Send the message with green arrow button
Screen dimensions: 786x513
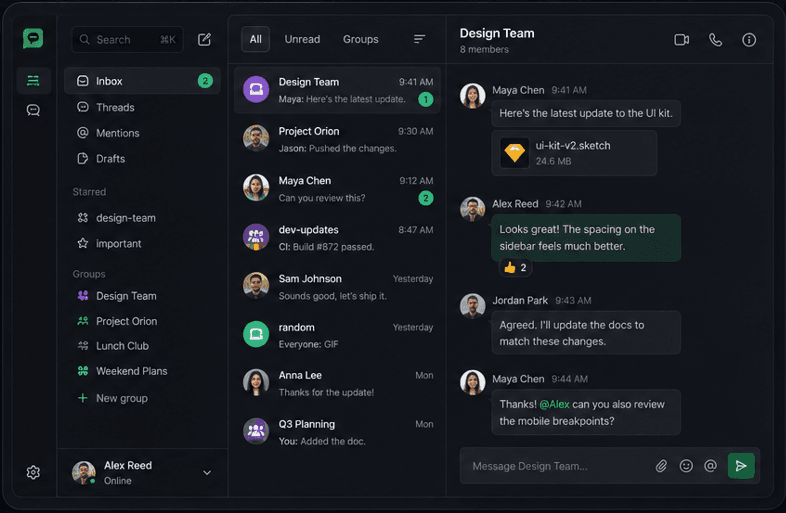(x=741, y=466)
